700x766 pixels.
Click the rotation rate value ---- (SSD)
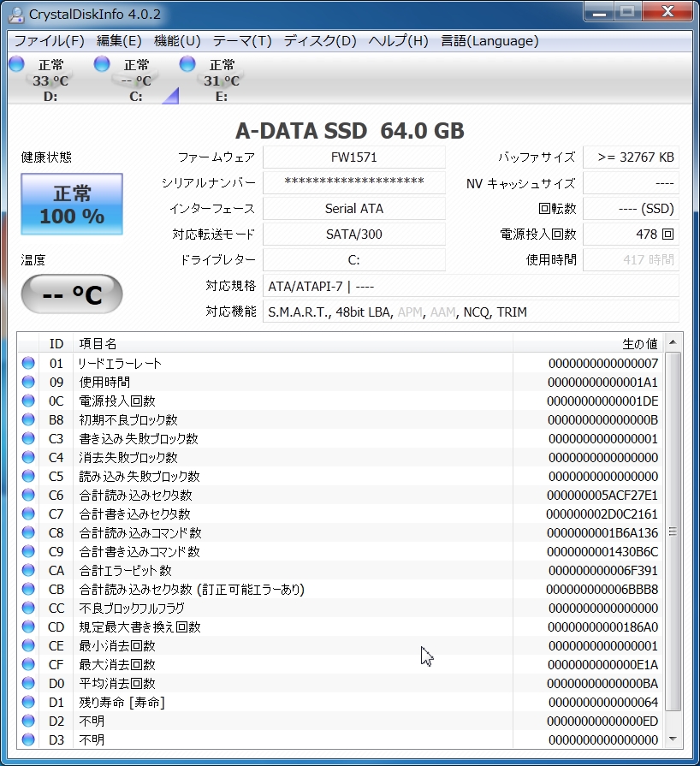[632, 209]
